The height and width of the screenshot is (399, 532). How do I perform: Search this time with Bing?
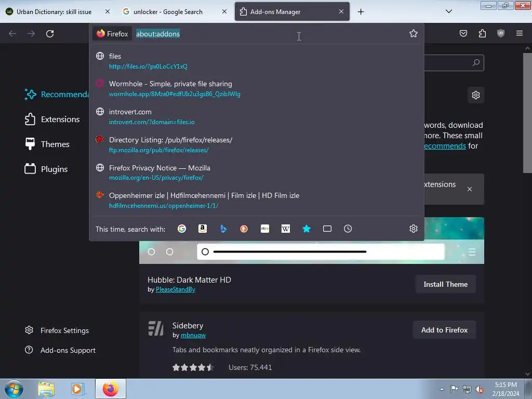coord(223,229)
